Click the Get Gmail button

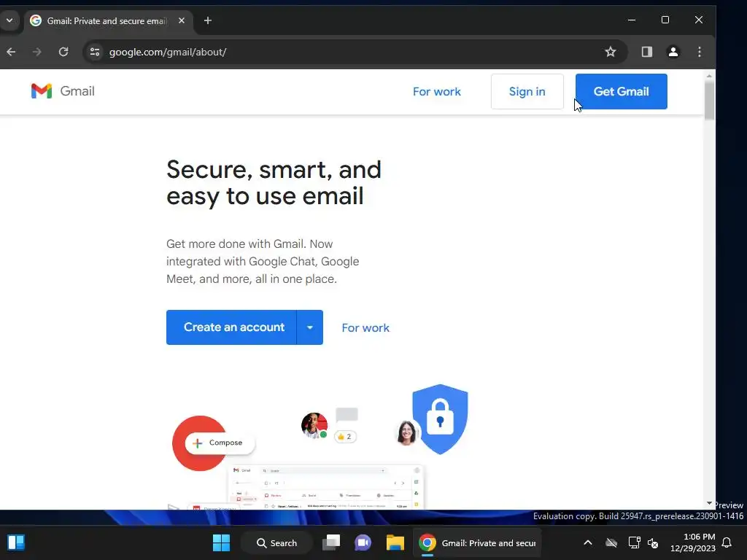pos(622,91)
